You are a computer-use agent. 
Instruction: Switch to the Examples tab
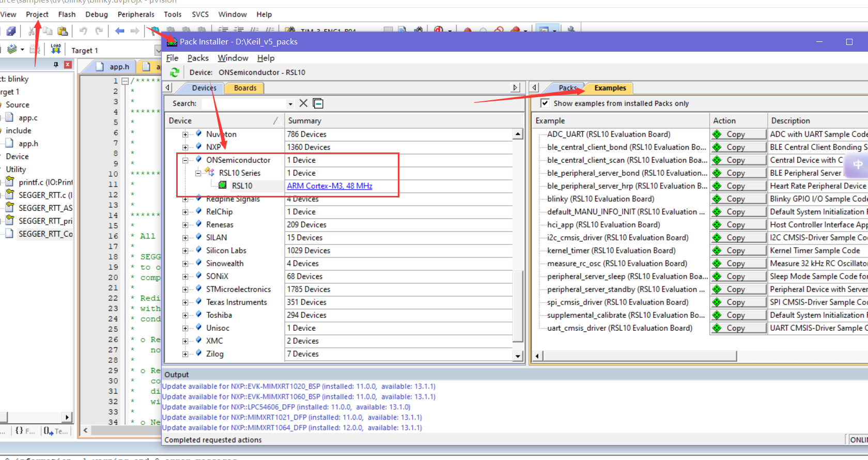(x=610, y=88)
